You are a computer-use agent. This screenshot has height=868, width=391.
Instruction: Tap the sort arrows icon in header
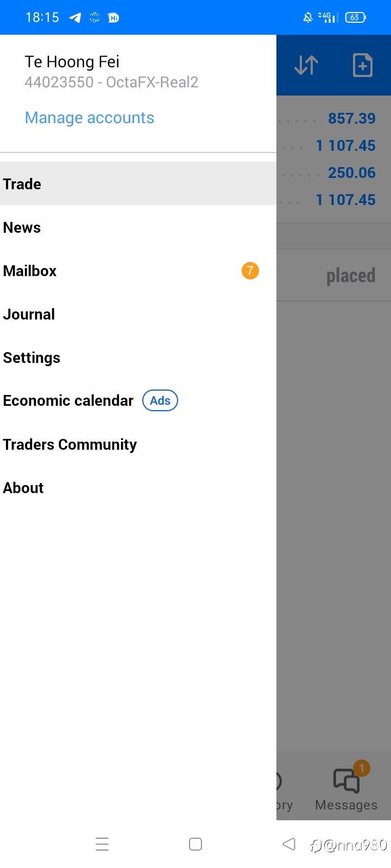tap(306, 65)
